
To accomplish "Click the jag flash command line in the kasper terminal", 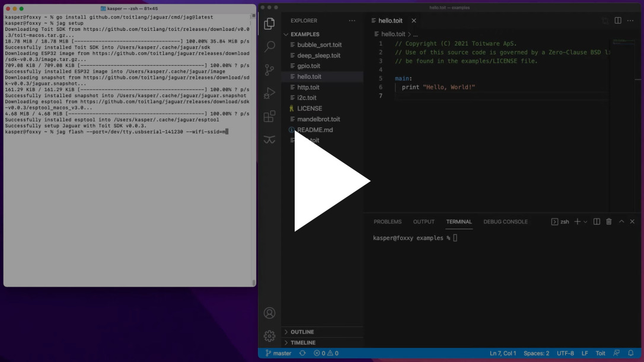I will click(116, 132).
